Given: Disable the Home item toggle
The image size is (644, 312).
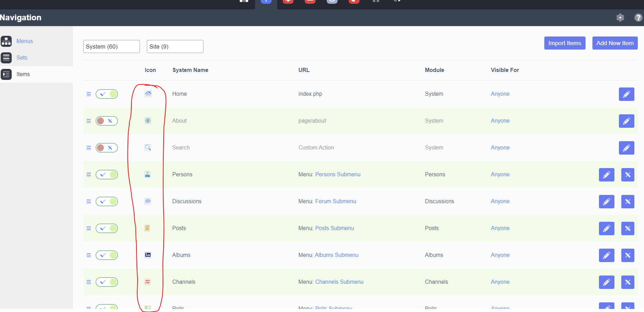Looking at the screenshot, I should (x=107, y=94).
